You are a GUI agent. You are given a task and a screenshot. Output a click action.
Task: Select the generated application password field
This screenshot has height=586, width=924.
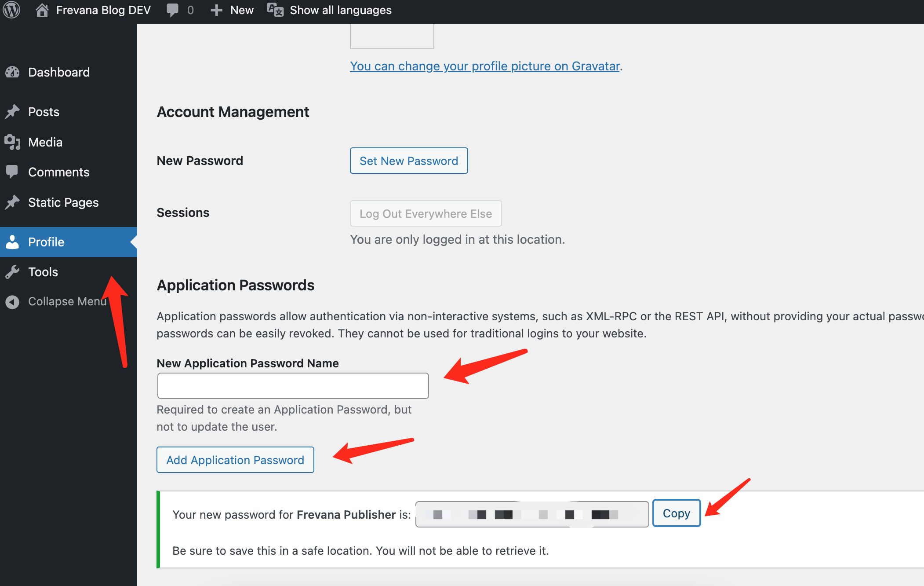click(532, 514)
